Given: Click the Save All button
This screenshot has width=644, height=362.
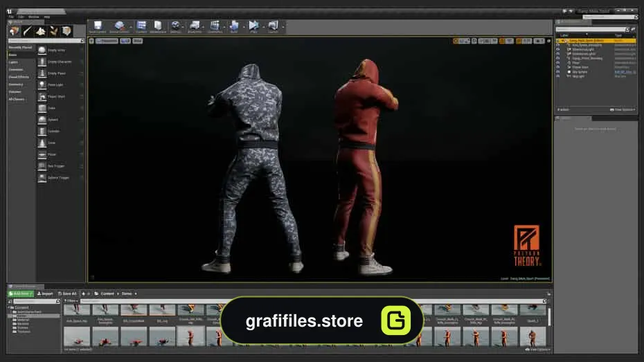Looking at the screenshot, I should tap(67, 294).
